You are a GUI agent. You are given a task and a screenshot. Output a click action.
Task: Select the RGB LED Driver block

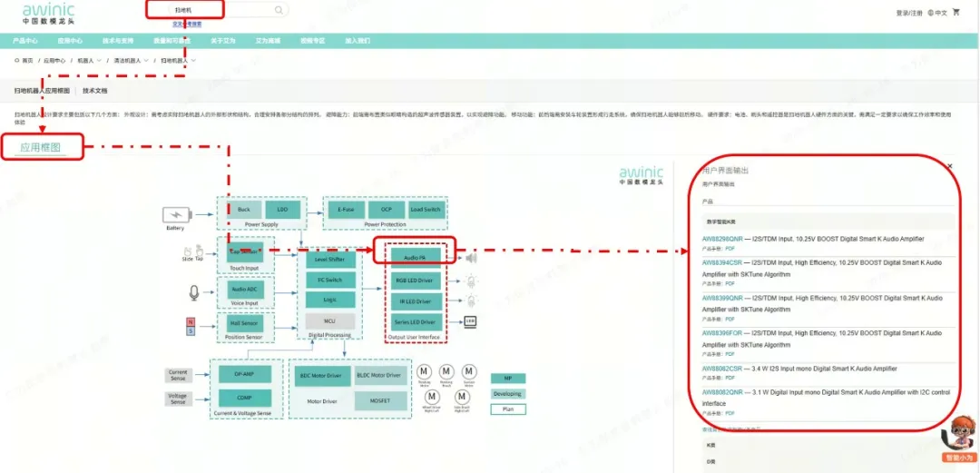[x=415, y=281]
